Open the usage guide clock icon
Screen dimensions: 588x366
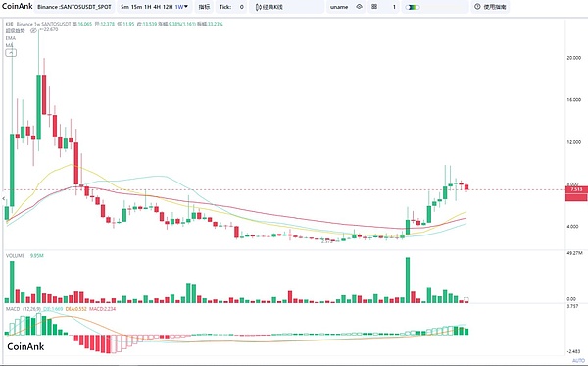[477, 7]
